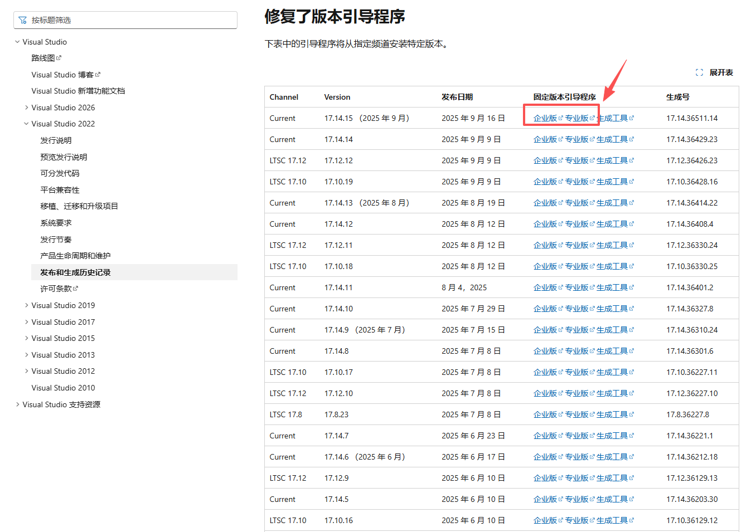This screenshot has height=532, width=756.
Task: Click external link icon beside Visual Studio 博客
Action: click(x=98, y=75)
